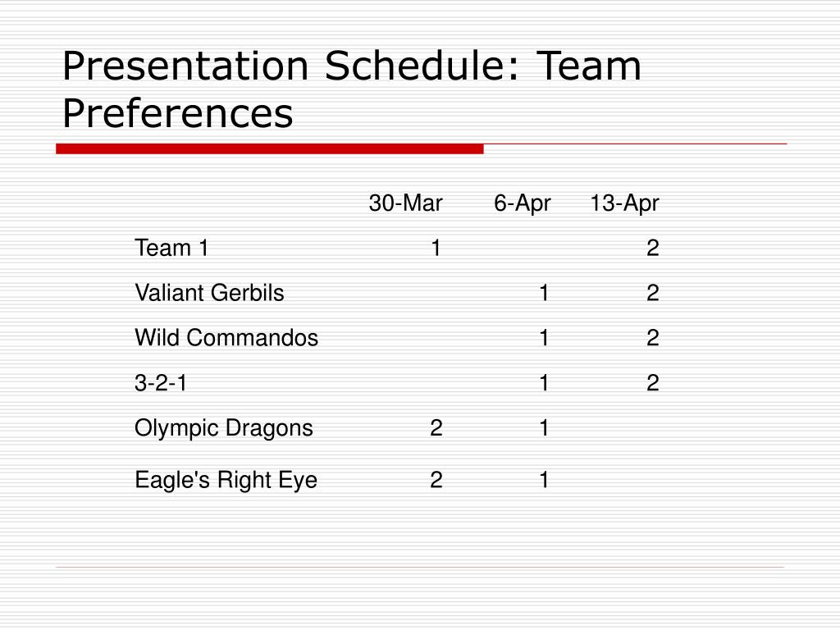Select Olympic Dragons' 30-Mar preference value
Image resolution: width=840 pixels, height=630 pixels.
[x=436, y=428]
